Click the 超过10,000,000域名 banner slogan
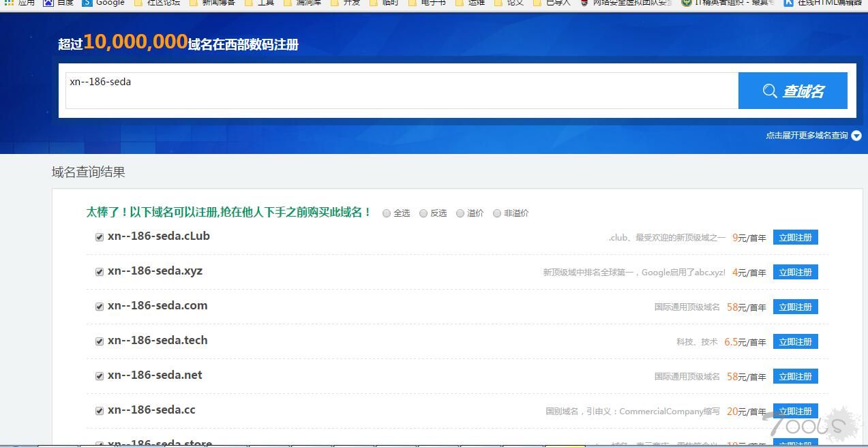 click(179, 43)
